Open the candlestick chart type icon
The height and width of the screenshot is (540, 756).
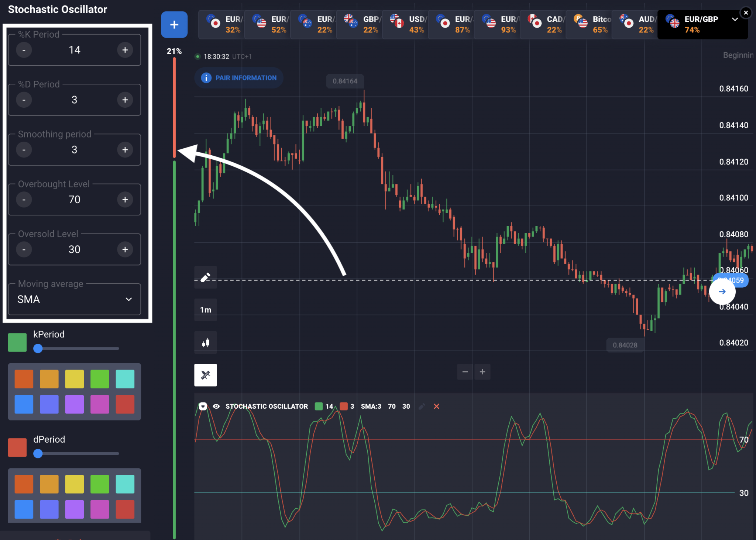206,343
